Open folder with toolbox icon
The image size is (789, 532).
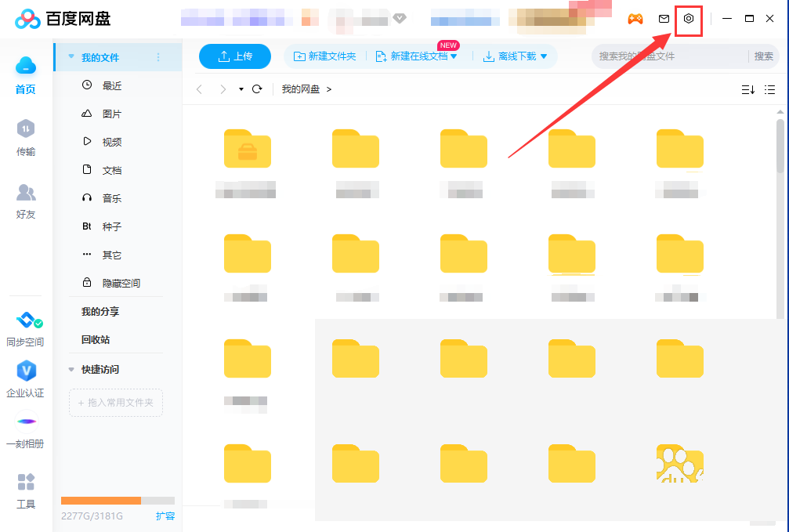coord(247,149)
